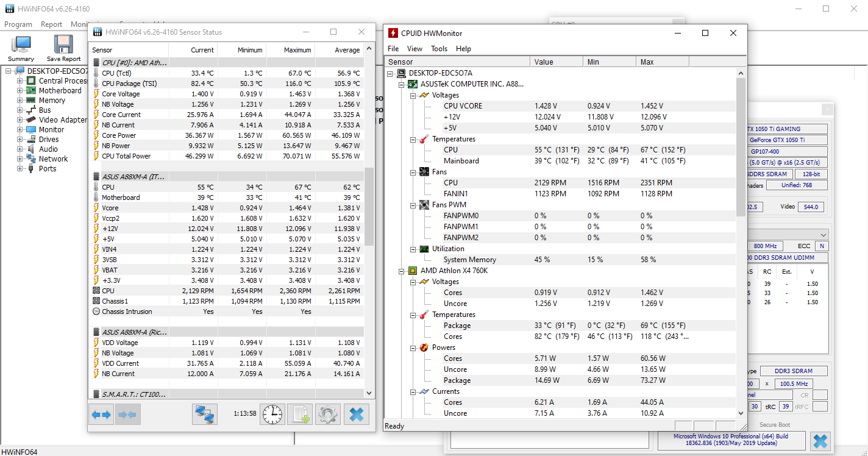The height and width of the screenshot is (456, 868).
Task: Click blue X button in the system summary window
Action: (x=820, y=441)
